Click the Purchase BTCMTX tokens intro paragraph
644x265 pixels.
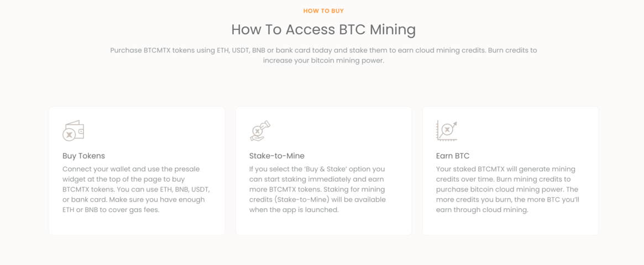[x=323, y=55]
